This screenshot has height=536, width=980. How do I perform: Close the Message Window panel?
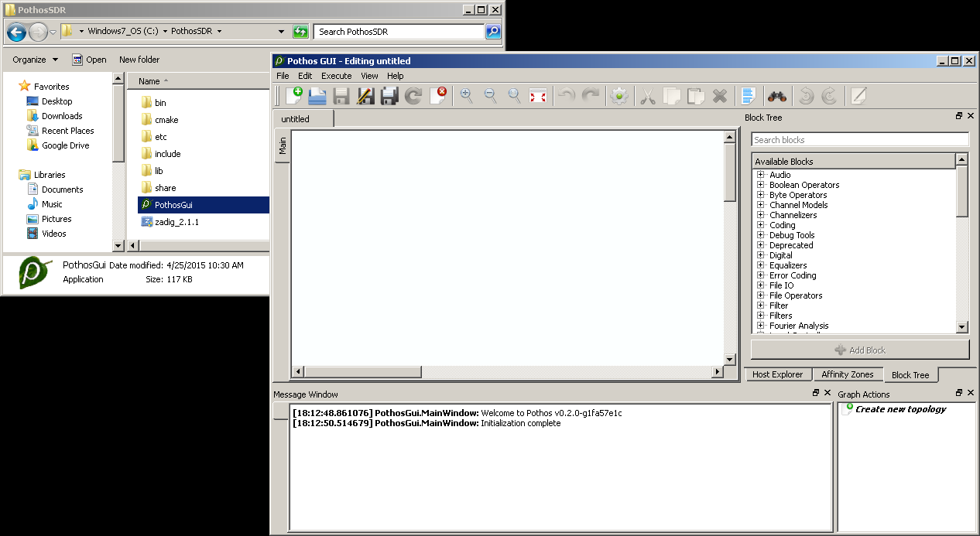[x=828, y=393]
